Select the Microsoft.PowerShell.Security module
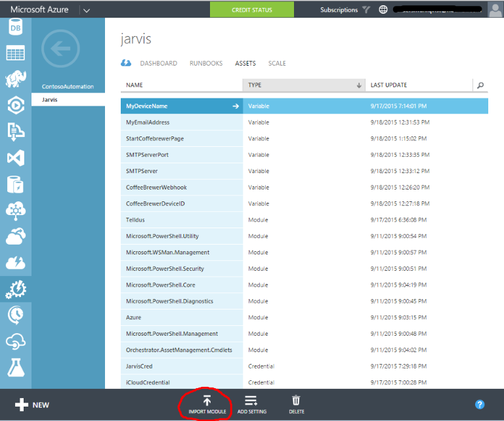The image size is (504, 421). point(304,269)
